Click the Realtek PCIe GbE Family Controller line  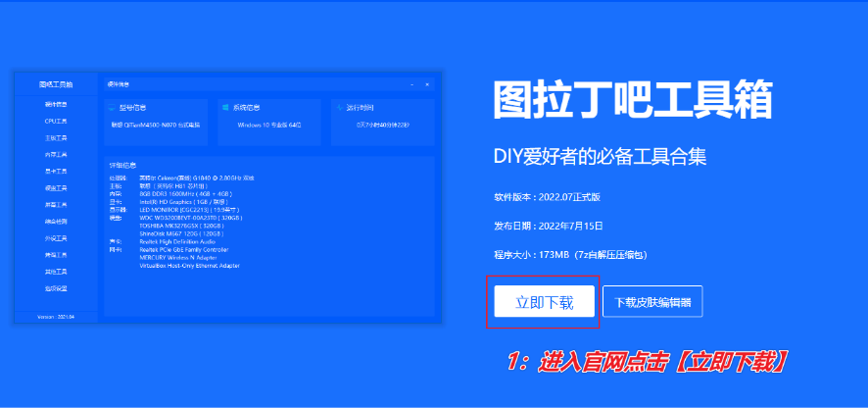pos(184,250)
